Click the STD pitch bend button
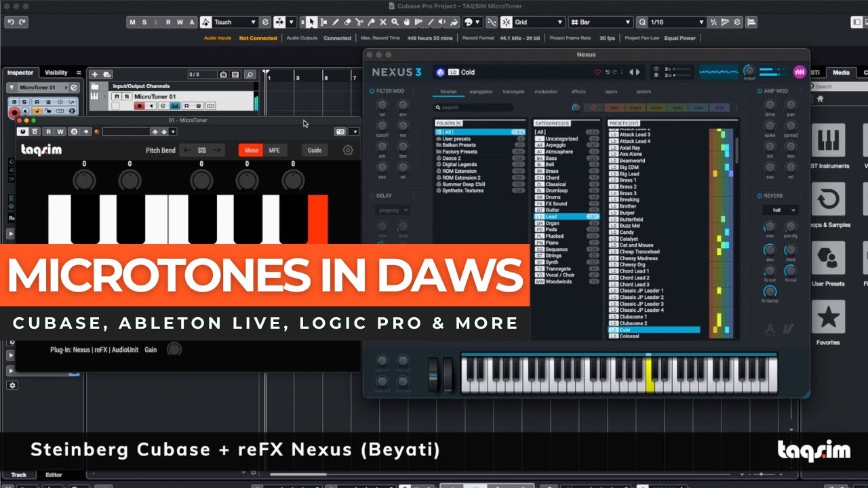This screenshot has height=488, width=868. point(202,150)
